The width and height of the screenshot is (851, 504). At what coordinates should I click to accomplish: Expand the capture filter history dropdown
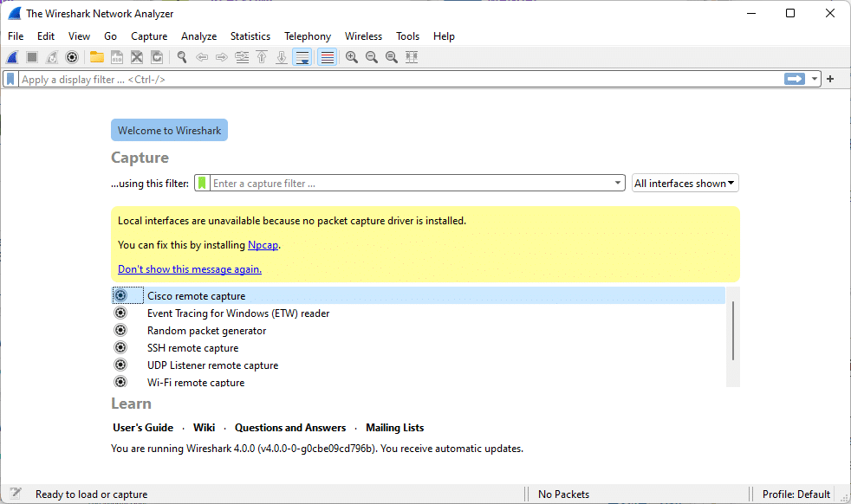[617, 183]
